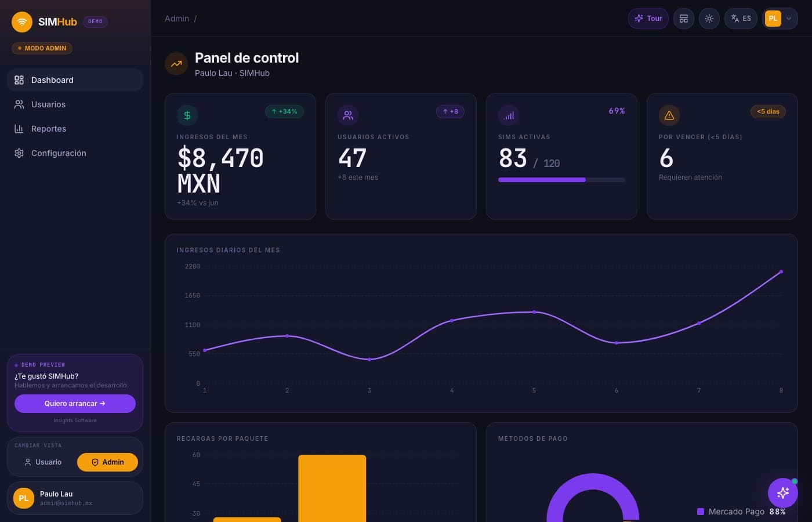Click the DEMO badge next to SIMHub
This screenshot has width=812, height=522.
click(x=95, y=21)
